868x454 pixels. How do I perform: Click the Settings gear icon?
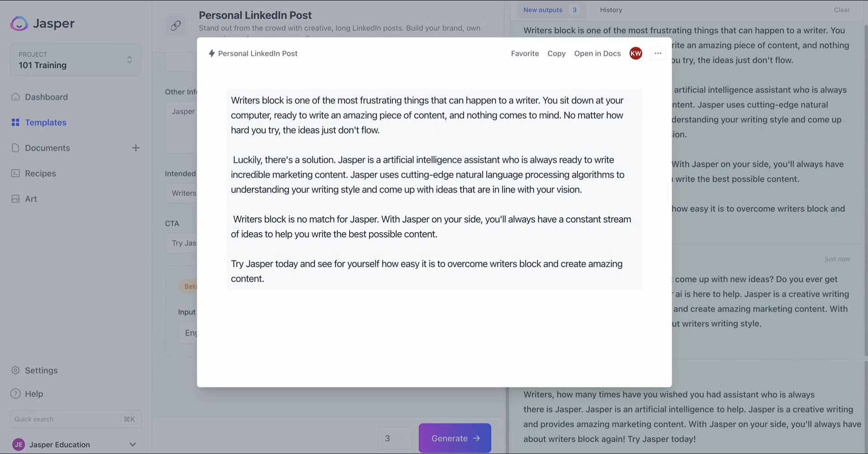click(x=15, y=370)
